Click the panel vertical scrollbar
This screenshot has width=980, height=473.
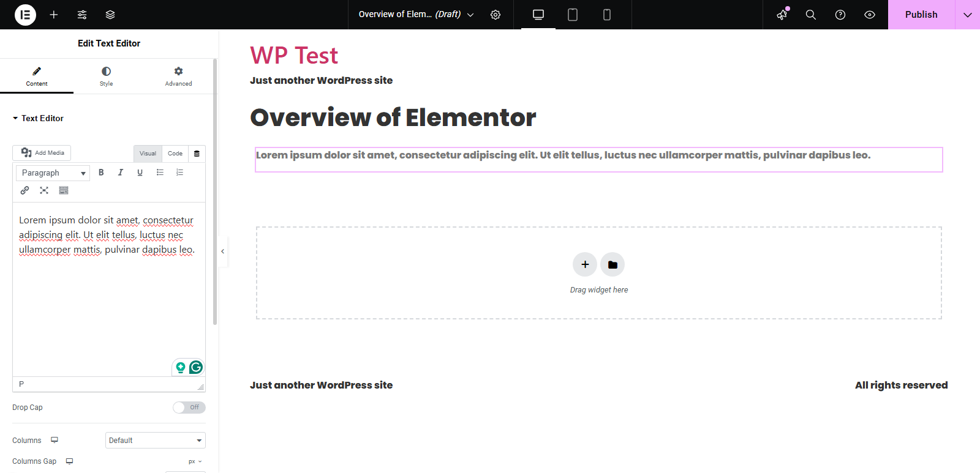(x=215, y=192)
